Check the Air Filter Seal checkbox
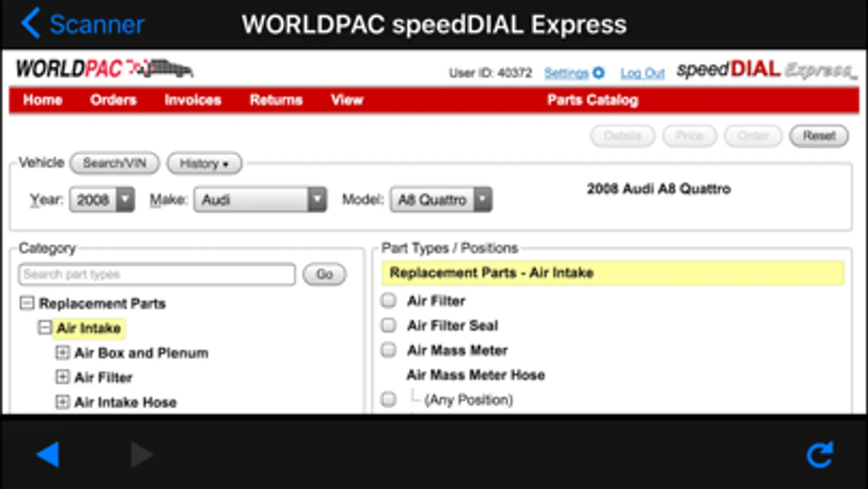This screenshot has width=868, height=489. pyautogui.click(x=389, y=325)
